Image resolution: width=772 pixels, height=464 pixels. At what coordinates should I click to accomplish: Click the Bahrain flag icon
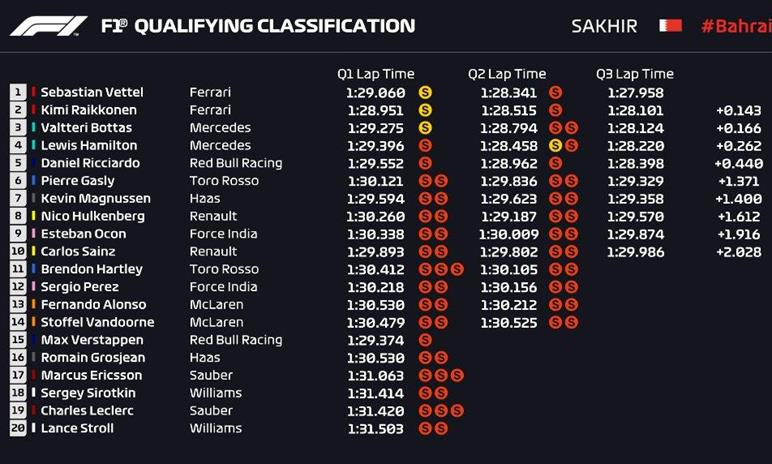670,26
